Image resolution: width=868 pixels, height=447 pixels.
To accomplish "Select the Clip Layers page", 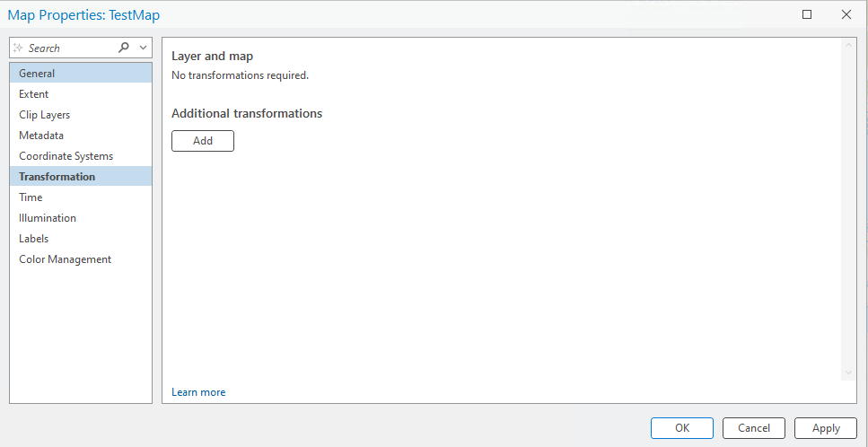I will (81, 115).
